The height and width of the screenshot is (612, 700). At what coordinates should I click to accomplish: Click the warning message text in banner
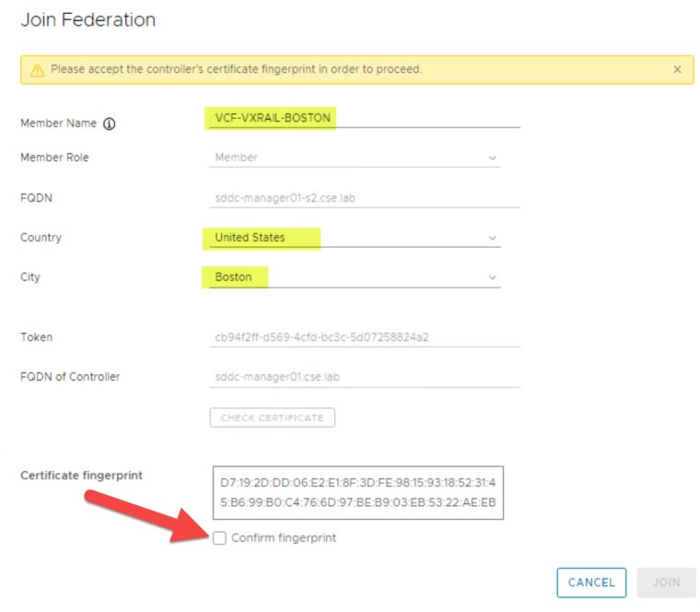coord(236,69)
